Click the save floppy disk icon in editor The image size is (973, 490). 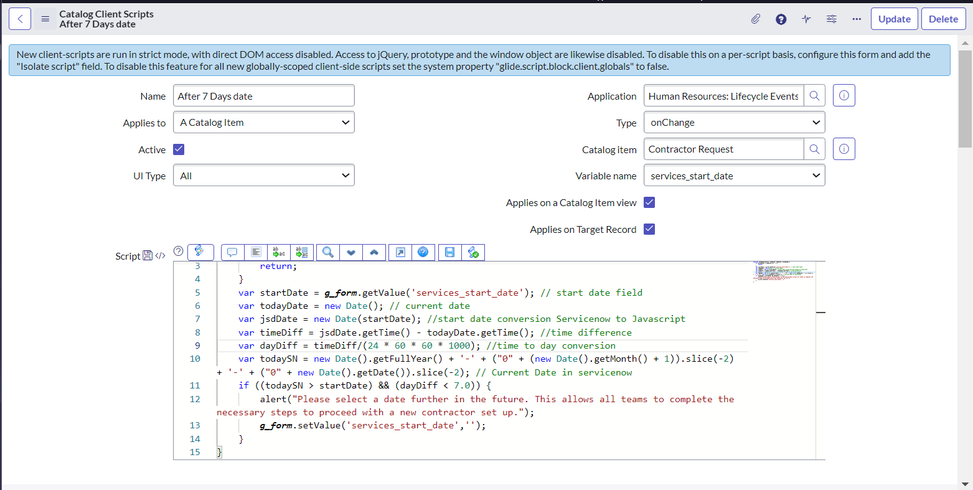(450, 252)
